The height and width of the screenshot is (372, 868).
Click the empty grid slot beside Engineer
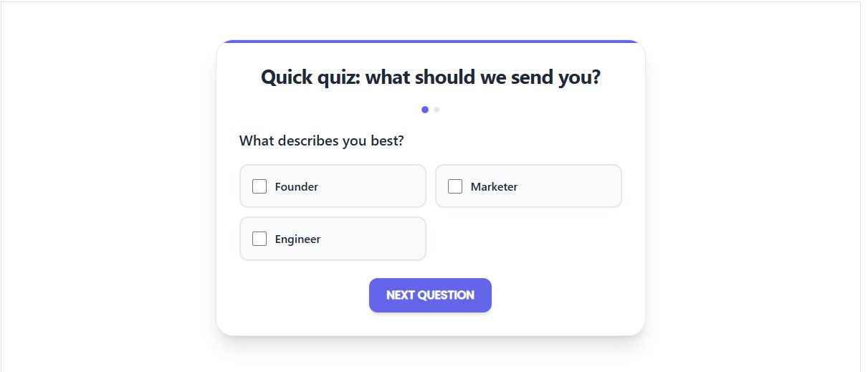click(x=528, y=239)
